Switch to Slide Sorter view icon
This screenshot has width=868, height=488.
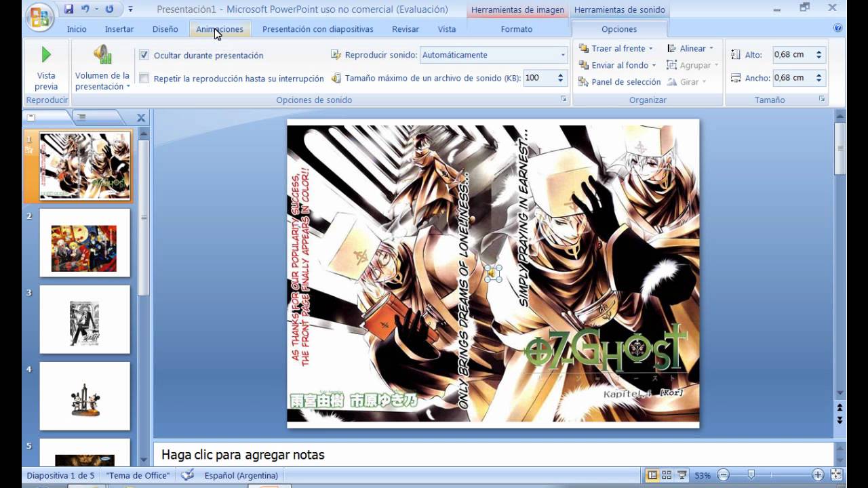(x=667, y=475)
